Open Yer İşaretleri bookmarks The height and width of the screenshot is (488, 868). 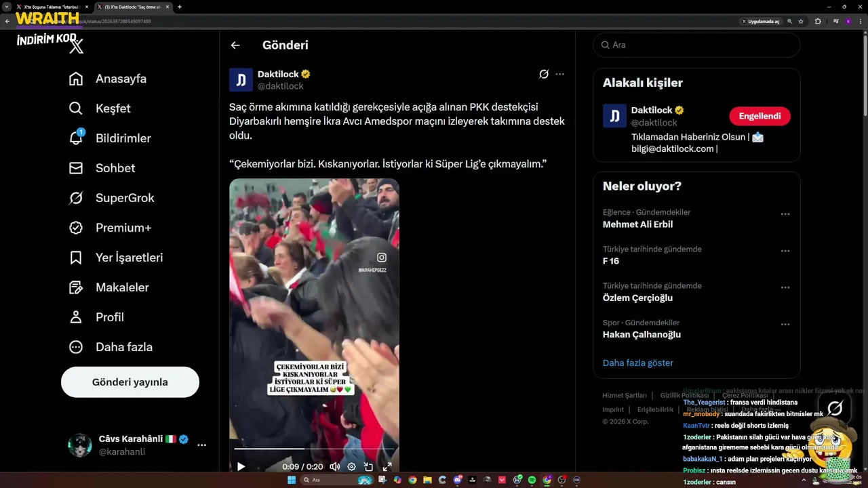116,258
